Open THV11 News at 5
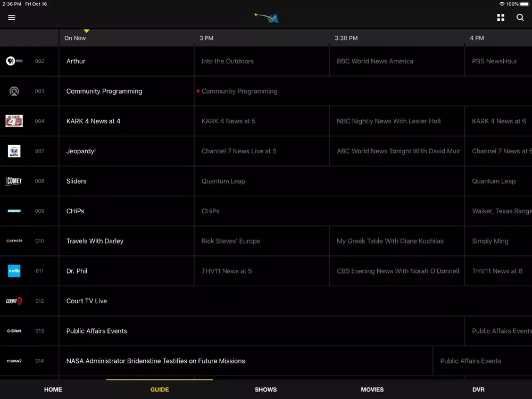The image size is (532, 399). (x=262, y=271)
